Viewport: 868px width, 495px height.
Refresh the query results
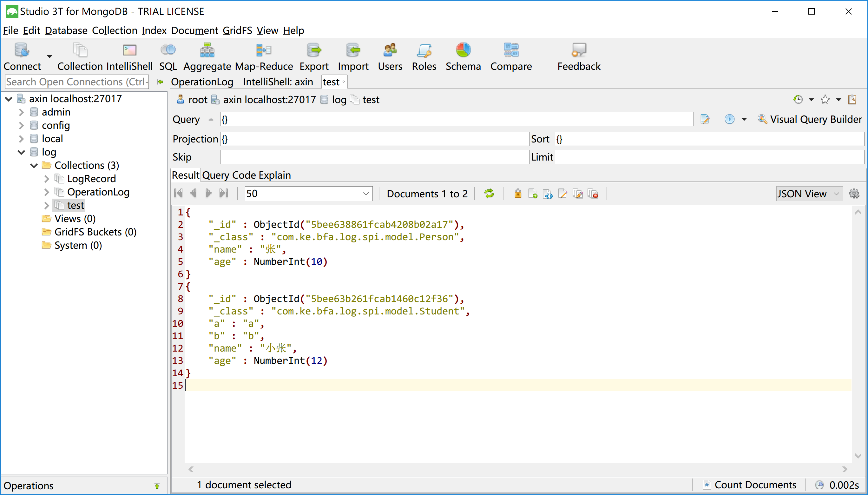[489, 194]
